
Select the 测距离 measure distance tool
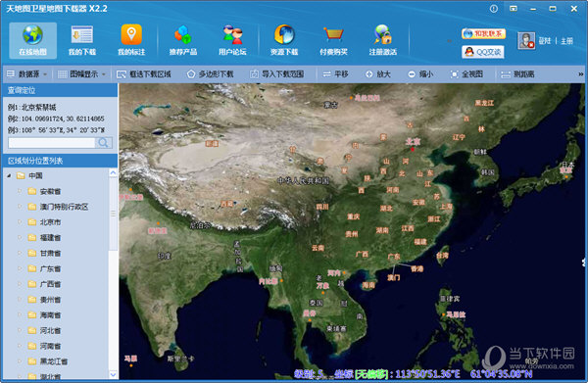[x=517, y=74]
